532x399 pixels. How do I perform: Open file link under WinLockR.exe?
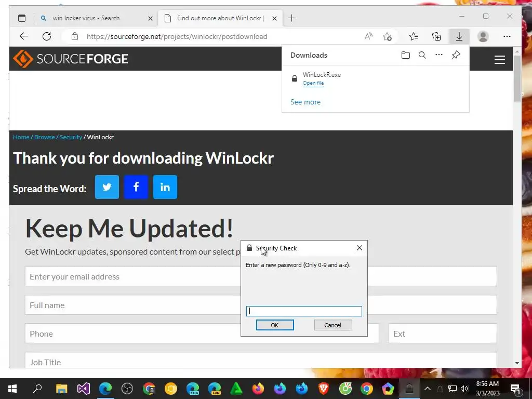point(313,83)
